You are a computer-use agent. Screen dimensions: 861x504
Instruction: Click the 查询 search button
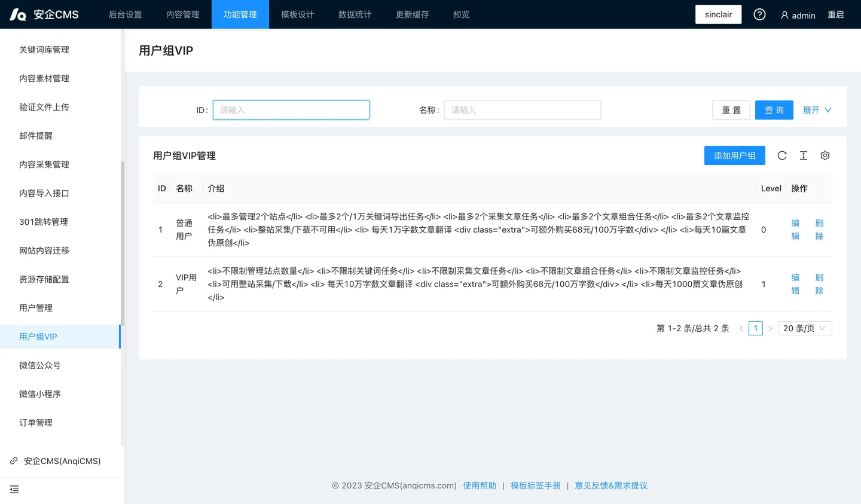(774, 110)
